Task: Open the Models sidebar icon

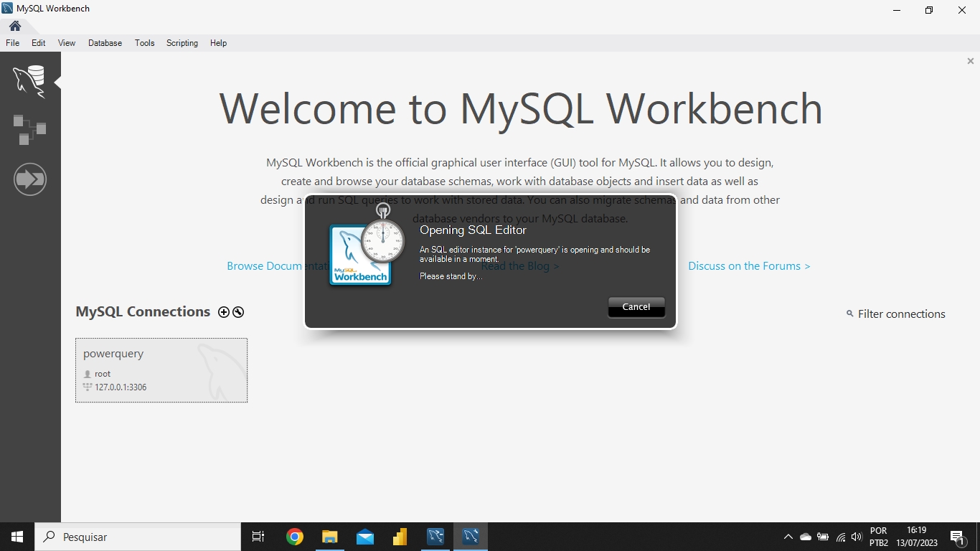Action: 29,130
